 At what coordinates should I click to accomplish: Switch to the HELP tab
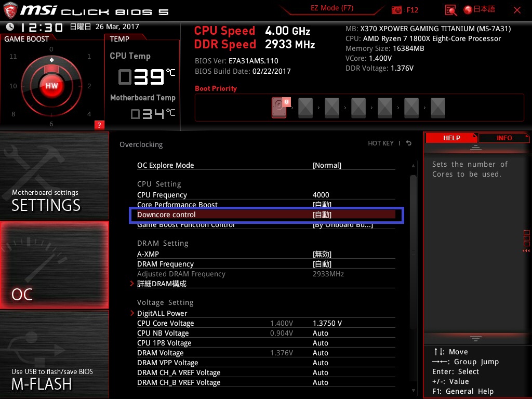[x=451, y=138]
